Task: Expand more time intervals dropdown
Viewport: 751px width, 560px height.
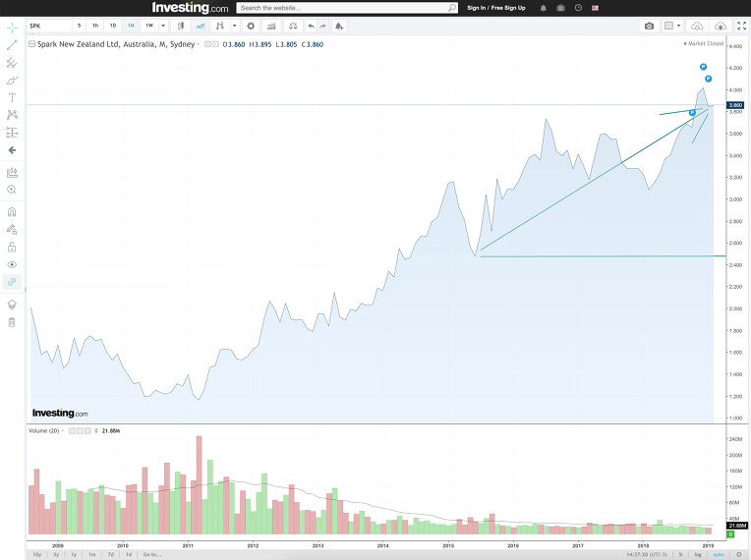Action: click(163, 26)
